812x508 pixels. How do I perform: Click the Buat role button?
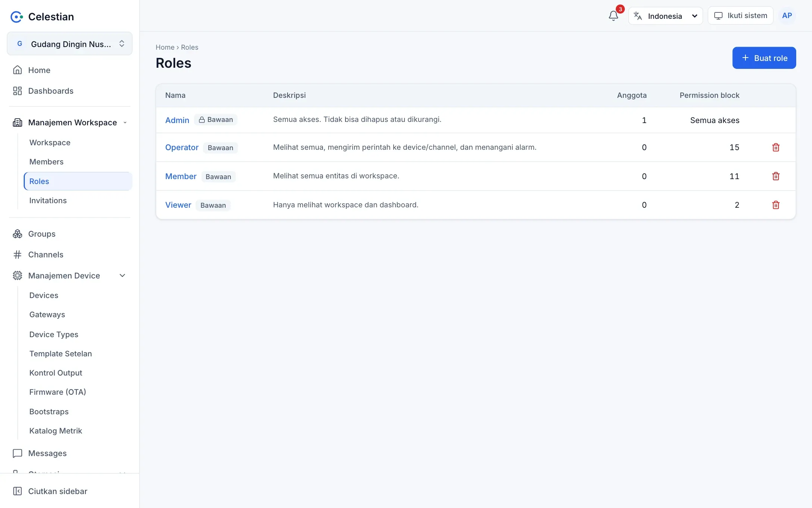coord(764,58)
